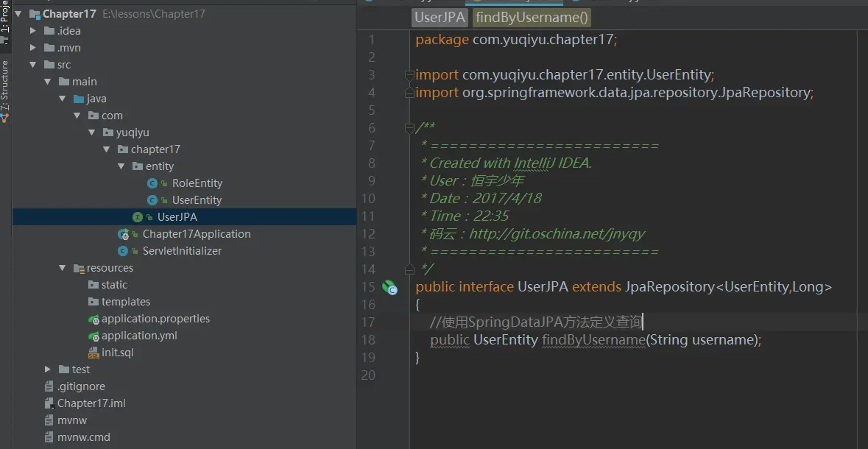The image size is (868, 449).
Task: Select the mvnw.cmd file
Action: pos(83,437)
